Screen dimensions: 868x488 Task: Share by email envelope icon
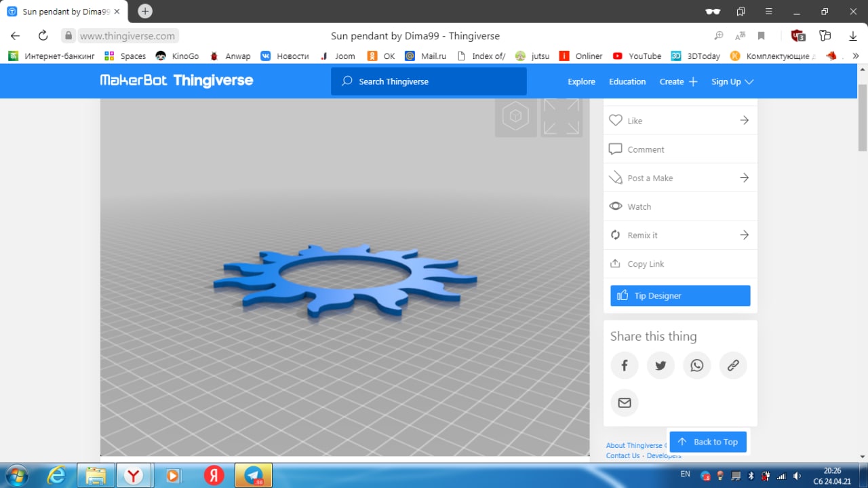625,402
